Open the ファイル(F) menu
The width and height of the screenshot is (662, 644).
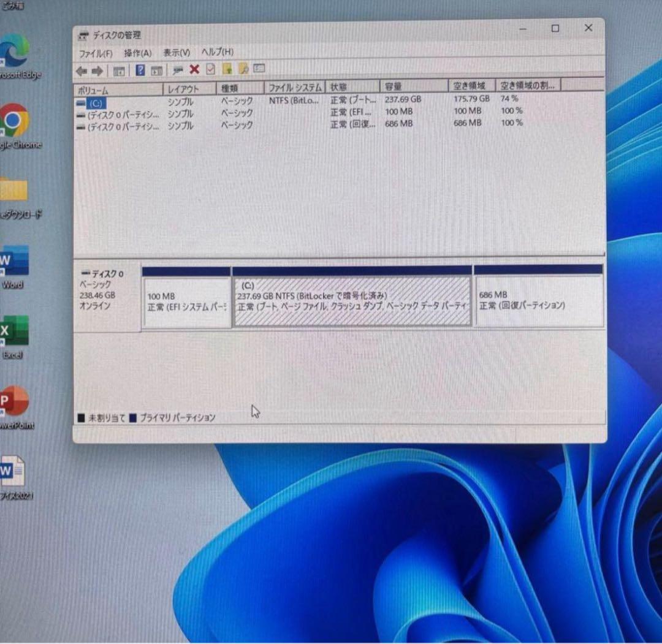coord(95,53)
